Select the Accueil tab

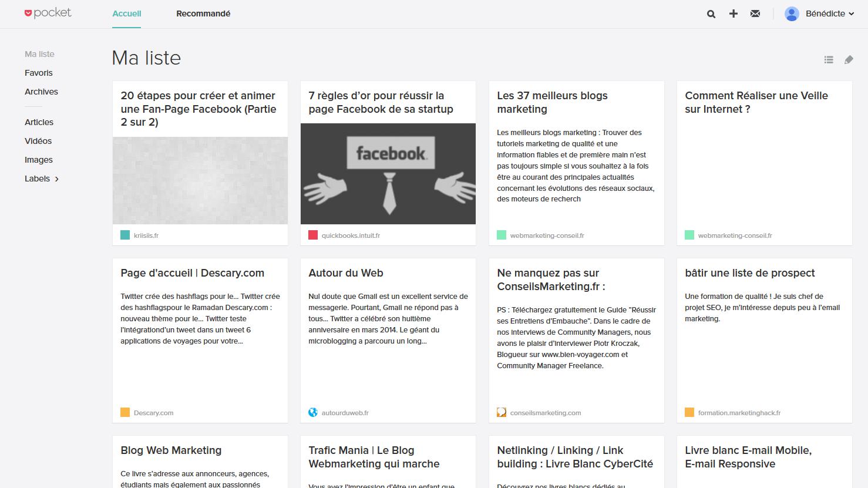[x=127, y=14]
